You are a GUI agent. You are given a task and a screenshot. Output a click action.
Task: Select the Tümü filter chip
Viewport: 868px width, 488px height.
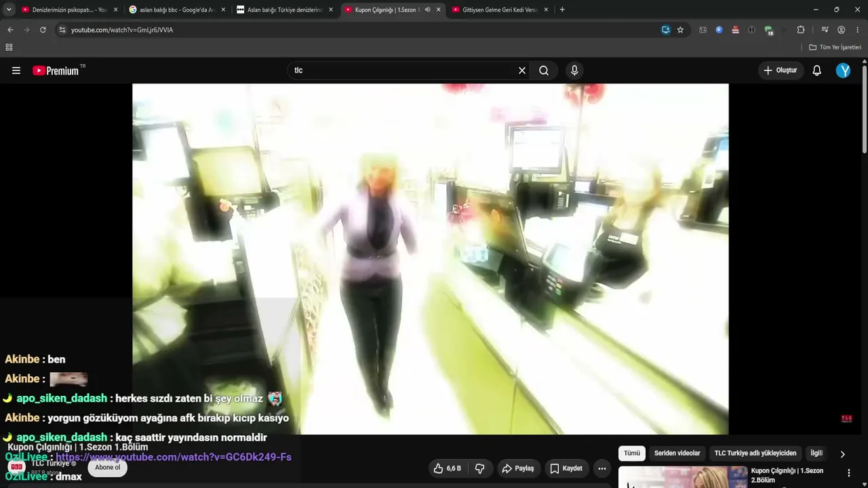[632, 453]
